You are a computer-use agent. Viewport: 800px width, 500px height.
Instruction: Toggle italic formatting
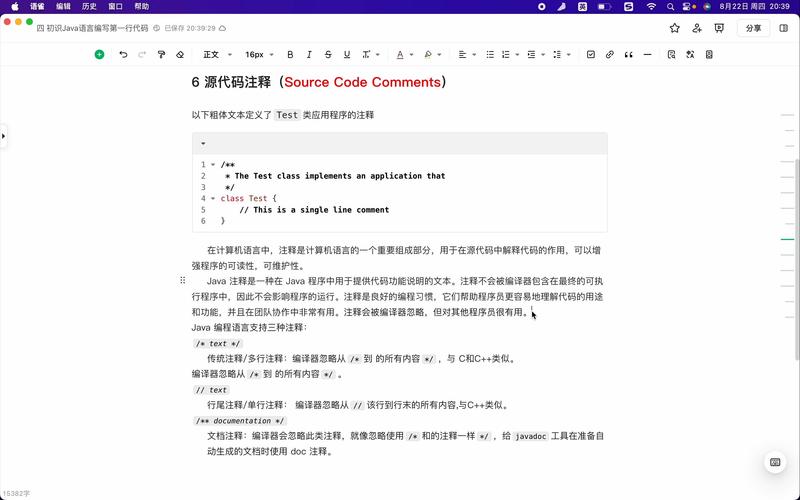click(x=309, y=55)
